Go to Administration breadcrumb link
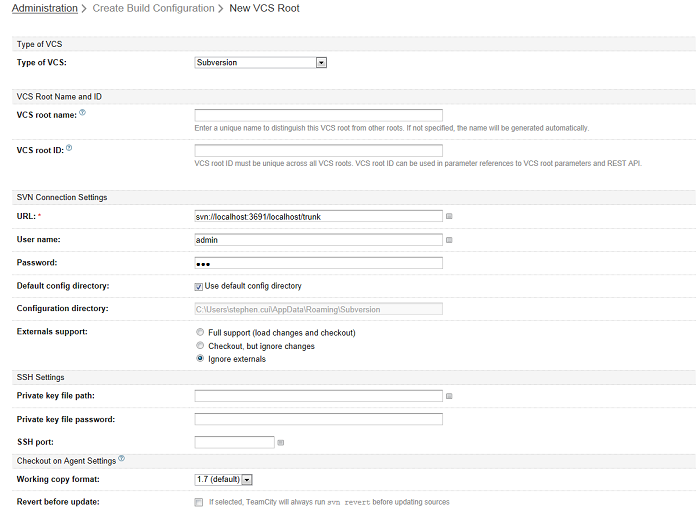Viewport: 700px width, 510px height. [44, 9]
